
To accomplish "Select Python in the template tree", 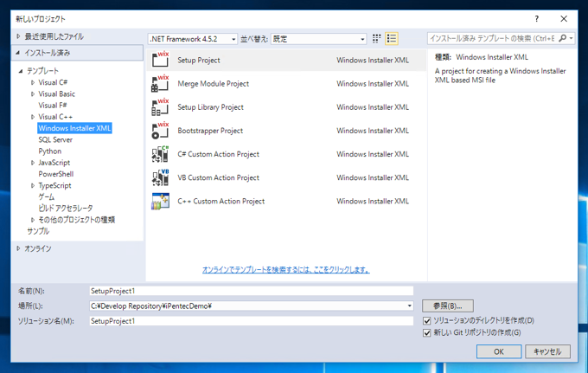I will pos(50,151).
